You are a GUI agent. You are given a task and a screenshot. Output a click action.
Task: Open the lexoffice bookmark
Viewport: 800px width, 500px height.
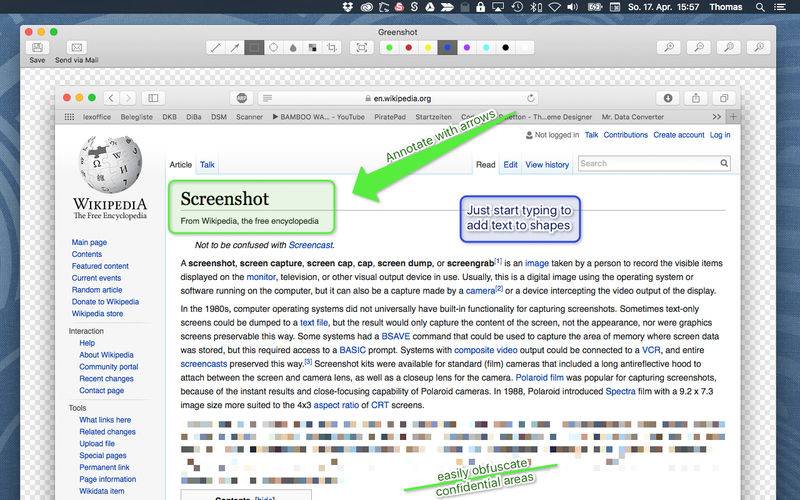pyautogui.click(x=97, y=117)
